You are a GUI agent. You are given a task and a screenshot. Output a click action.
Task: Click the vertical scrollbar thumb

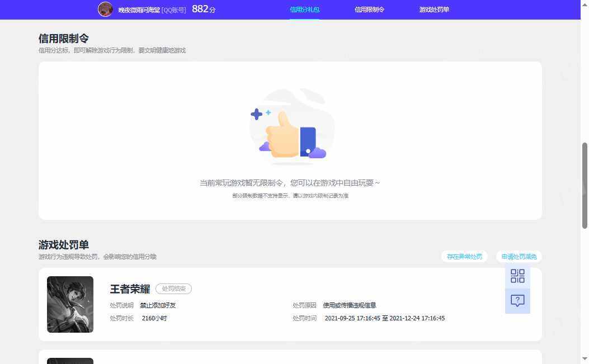tap(585, 186)
